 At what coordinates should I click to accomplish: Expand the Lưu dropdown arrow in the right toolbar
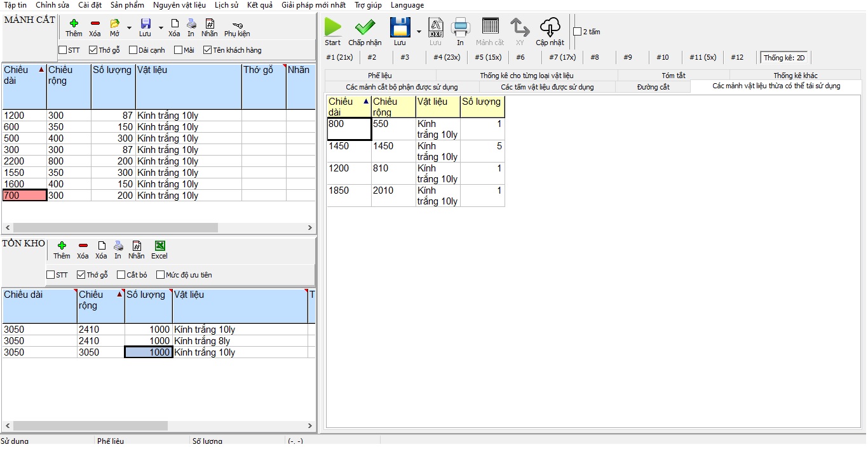[x=419, y=31]
